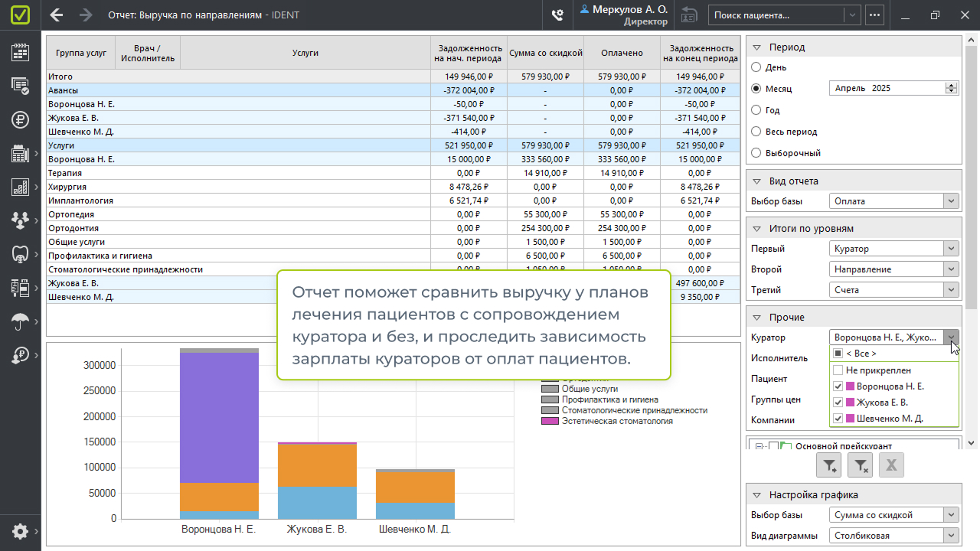Click the apply filter funnel button
The width and height of the screenshot is (980, 551).
click(830, 465)
